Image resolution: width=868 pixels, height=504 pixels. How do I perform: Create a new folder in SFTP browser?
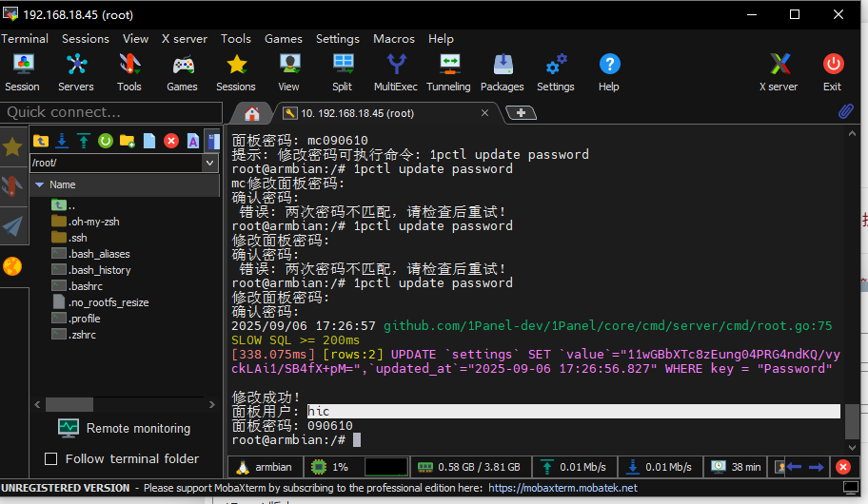point(128,141)
